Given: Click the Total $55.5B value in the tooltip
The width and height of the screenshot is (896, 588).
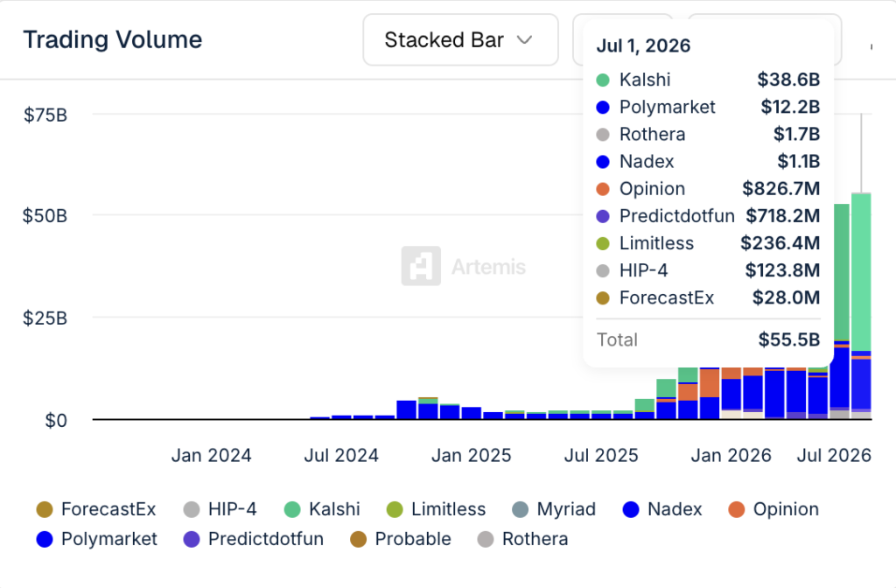Looking at the screenshot, I should tap(789, 340).
